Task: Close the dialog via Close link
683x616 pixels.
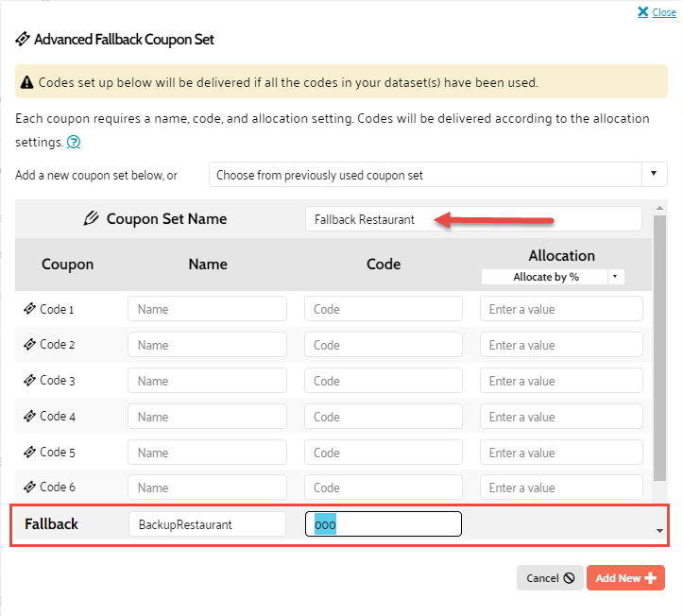Action: click(657, 12)
